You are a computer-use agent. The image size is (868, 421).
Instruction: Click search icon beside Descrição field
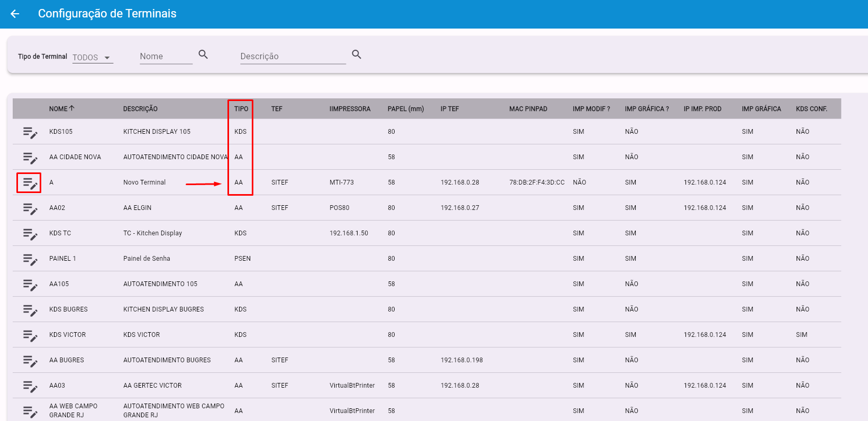357,54
